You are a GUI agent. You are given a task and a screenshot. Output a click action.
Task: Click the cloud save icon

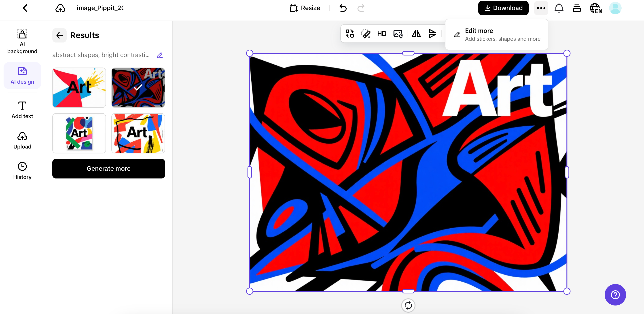(60, 8)
